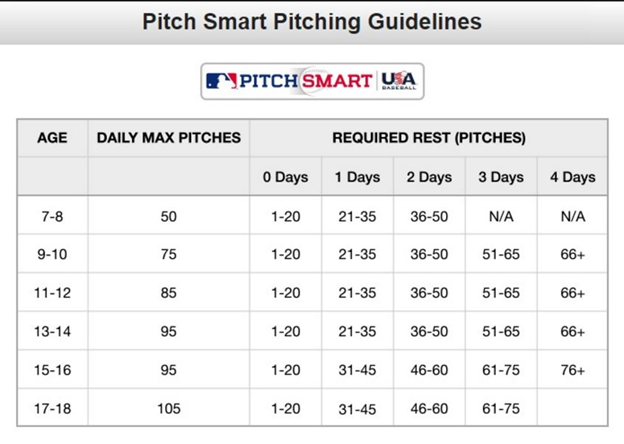Select the DAILY MAX PITCHES column header
This screenshot has width=624, height=444.
pyautogui.click(x=169, y=137)
